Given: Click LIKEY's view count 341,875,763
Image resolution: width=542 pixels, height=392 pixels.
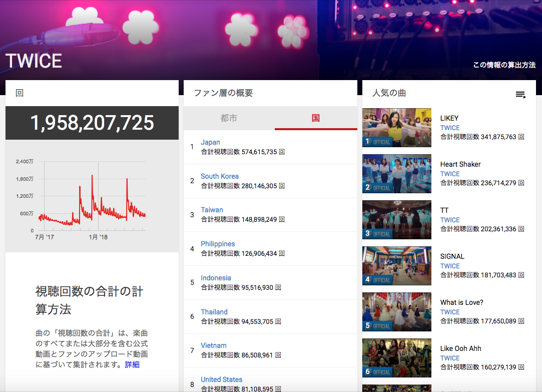Looking at the screenshot, I should coord(498,137).
